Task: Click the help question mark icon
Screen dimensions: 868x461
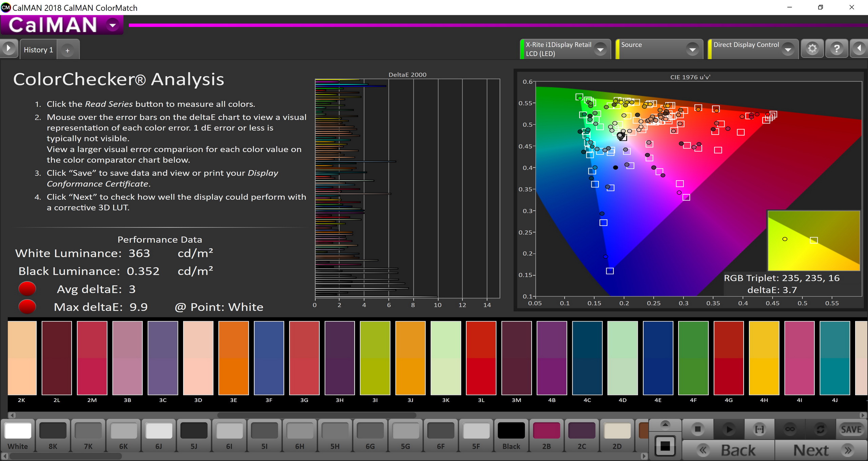Action: pos(836,49)
